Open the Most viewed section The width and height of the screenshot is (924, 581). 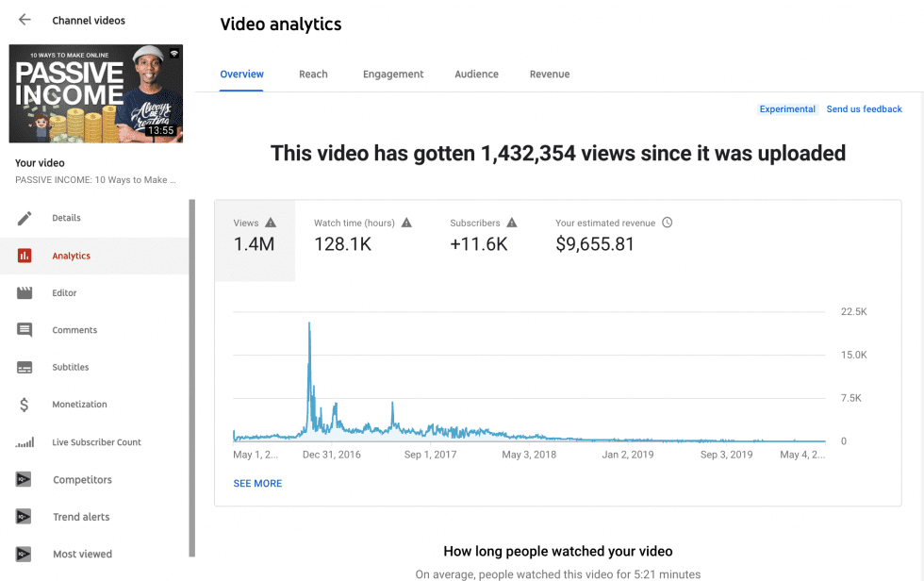pyautogui.click(x=26, y=554)
